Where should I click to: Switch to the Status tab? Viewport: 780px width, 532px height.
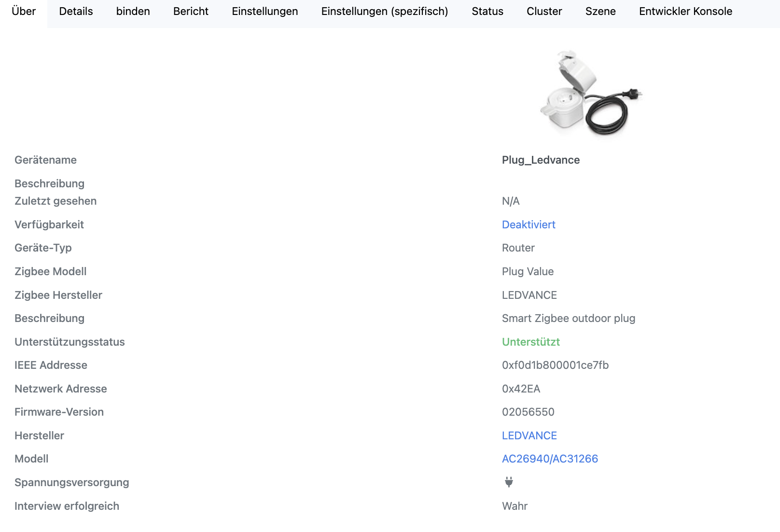tap(487, 11)
